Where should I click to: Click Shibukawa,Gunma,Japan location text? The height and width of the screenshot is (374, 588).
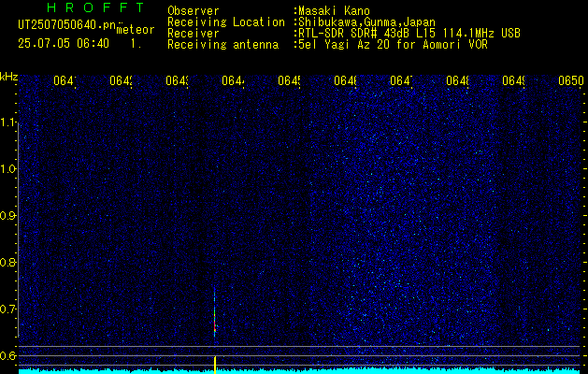click(x=366, y=22)
